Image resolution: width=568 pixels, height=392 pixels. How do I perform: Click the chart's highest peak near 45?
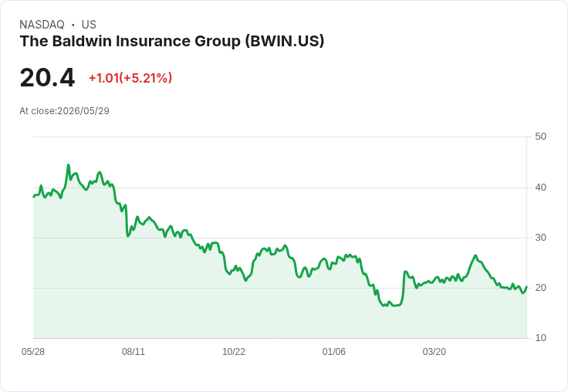coord(69,165)
